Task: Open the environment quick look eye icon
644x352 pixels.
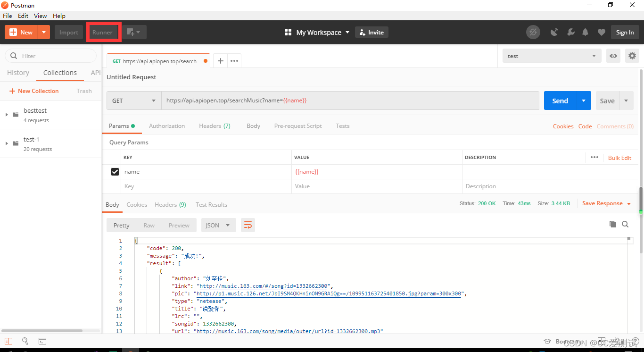Action: [613, 56]
